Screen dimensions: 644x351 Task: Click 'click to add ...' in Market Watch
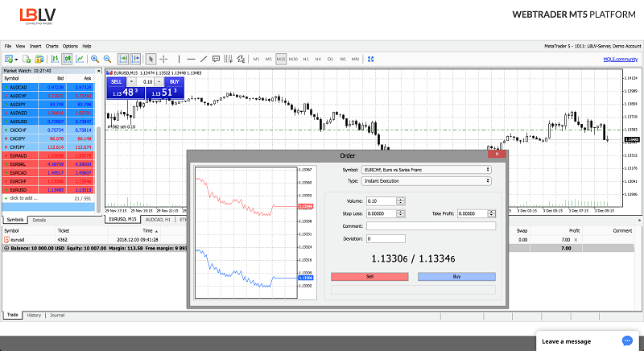point(23,198)
